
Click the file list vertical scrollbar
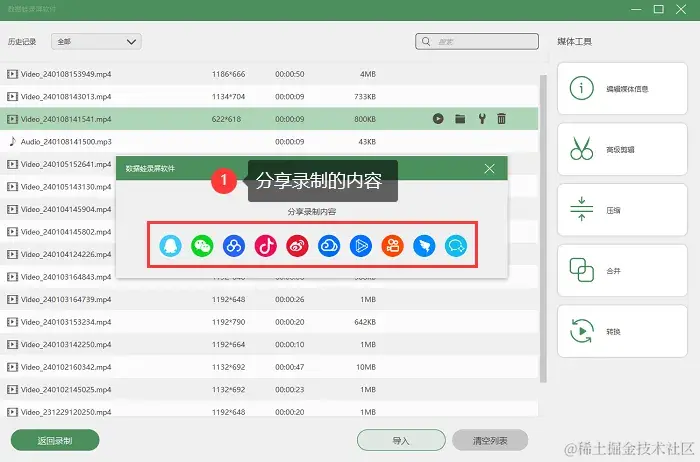tap(543, 229)
